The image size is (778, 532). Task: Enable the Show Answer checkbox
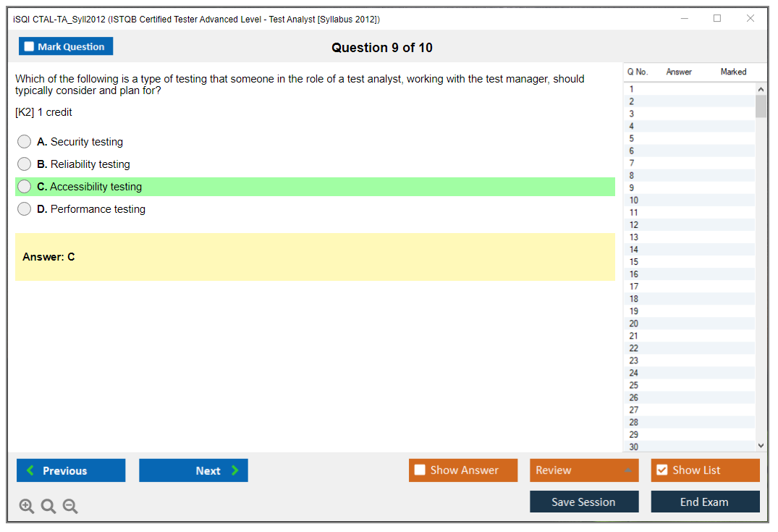coord(420,470)
